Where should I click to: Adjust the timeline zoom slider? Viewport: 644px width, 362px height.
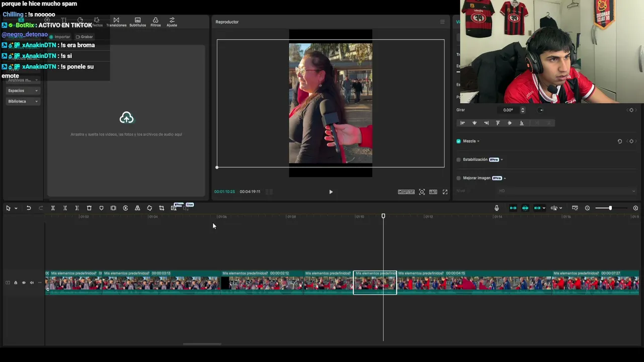[610, 208]
